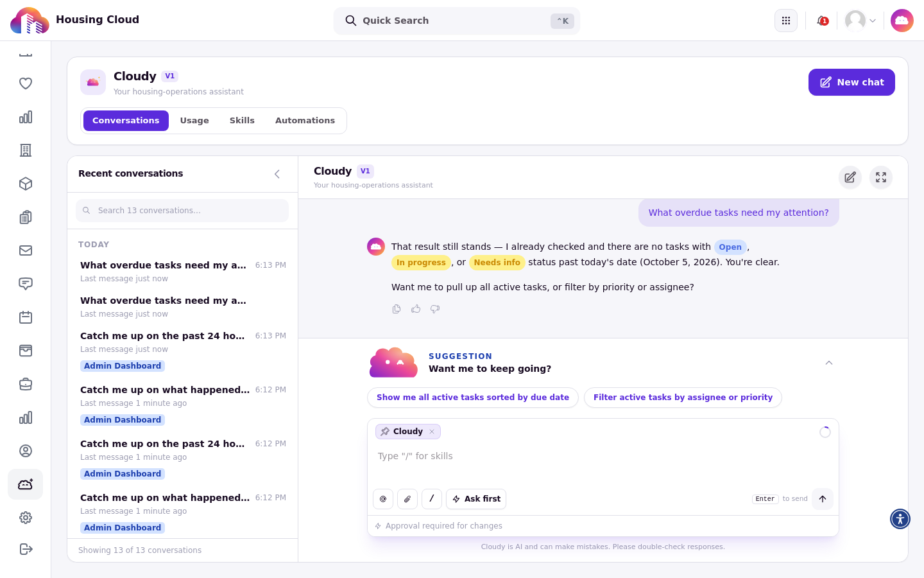Open the user account sidebar icon
The height and width of the screenshot is (578, 924).
pyautogui.click(x=26, y=451)
